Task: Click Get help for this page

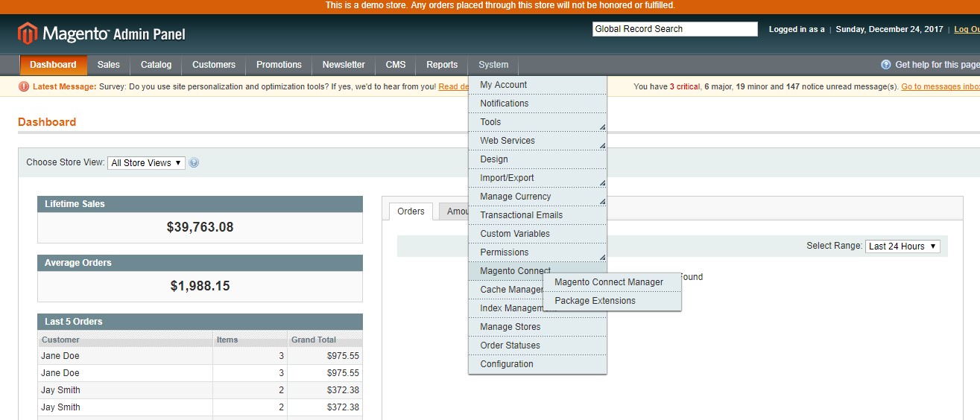Action: click(938, 65)
